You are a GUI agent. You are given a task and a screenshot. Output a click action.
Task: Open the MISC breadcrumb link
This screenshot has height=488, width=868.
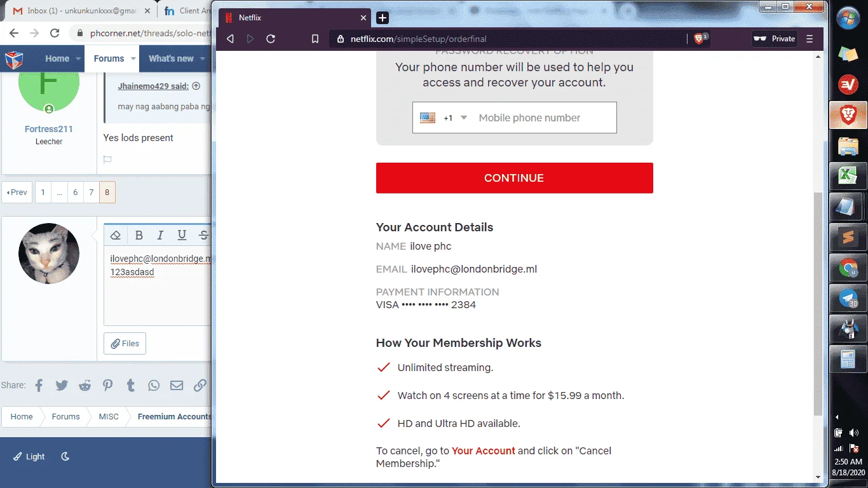(x=109, y=417)
